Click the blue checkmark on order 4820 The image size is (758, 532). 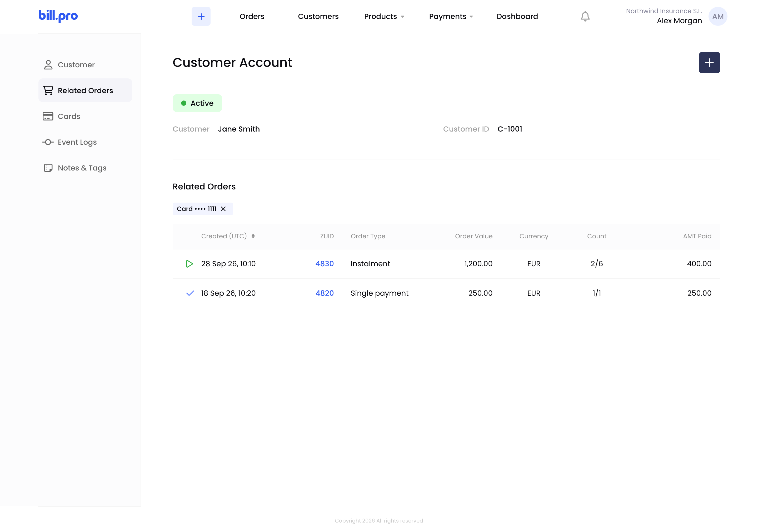click(x=190, y=293)
